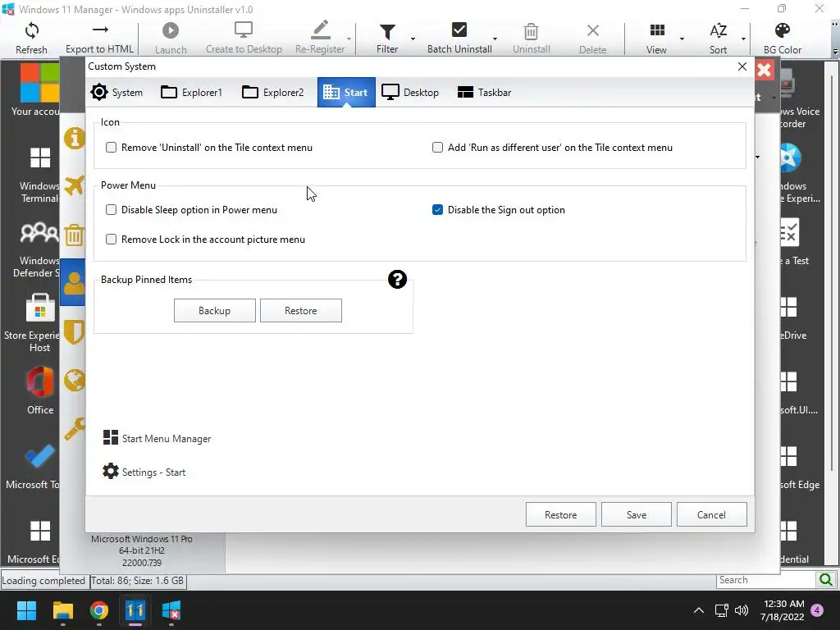The image size is (840, 630).
Task: Open the clock showing 12:30 AM
Action: (783, 610)
